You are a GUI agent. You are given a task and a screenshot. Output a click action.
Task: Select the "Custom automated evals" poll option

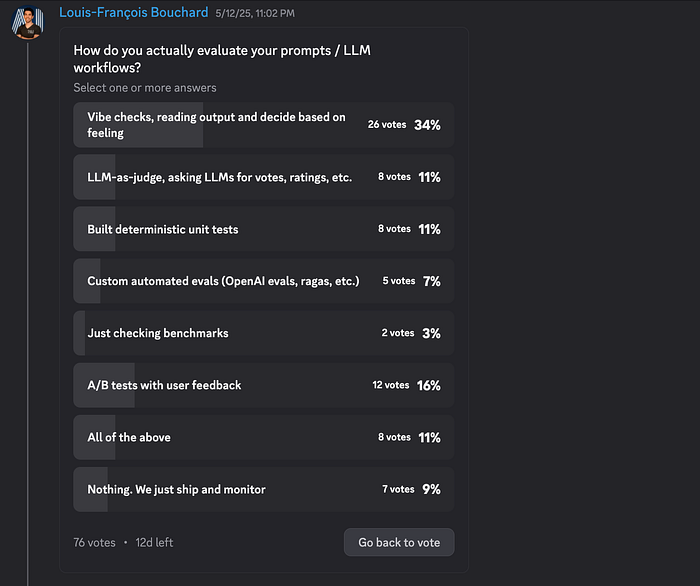[223, 281]
